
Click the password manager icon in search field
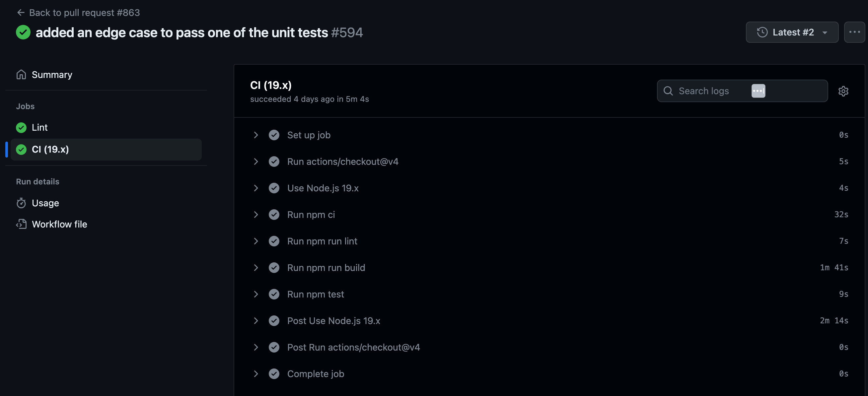click(758, 91)
